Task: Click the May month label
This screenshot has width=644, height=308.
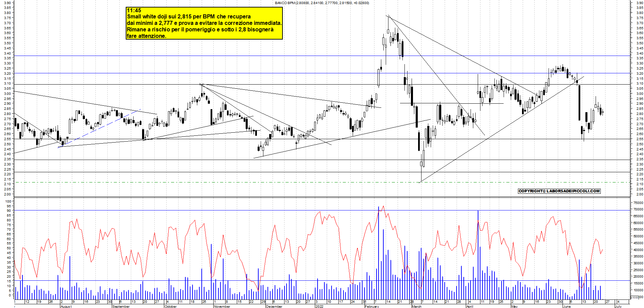Action: [x=515, y=306]
